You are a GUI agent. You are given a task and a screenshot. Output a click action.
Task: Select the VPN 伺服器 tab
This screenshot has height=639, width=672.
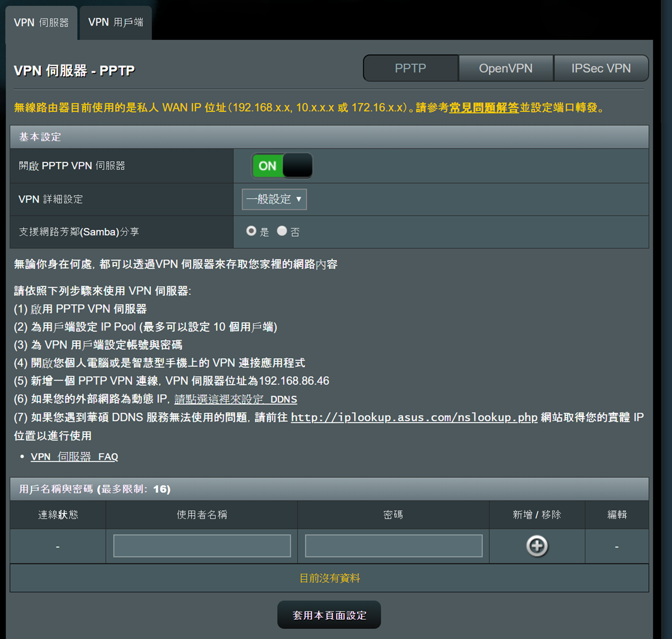pos(41,22)
